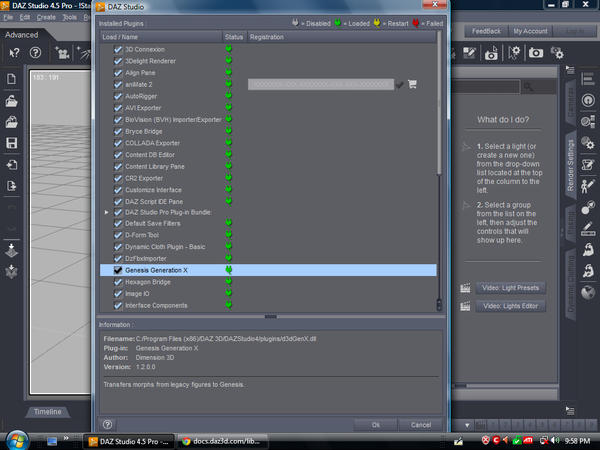Click the Export icon in left sidebar
Image resolution: width=600 pixels, height=450 pixels.
pos(11,186)
